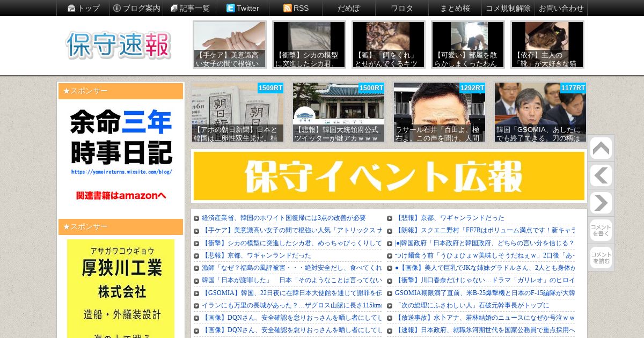Open the トップ home link
644x338 pixels.
(x=83, y=8)
